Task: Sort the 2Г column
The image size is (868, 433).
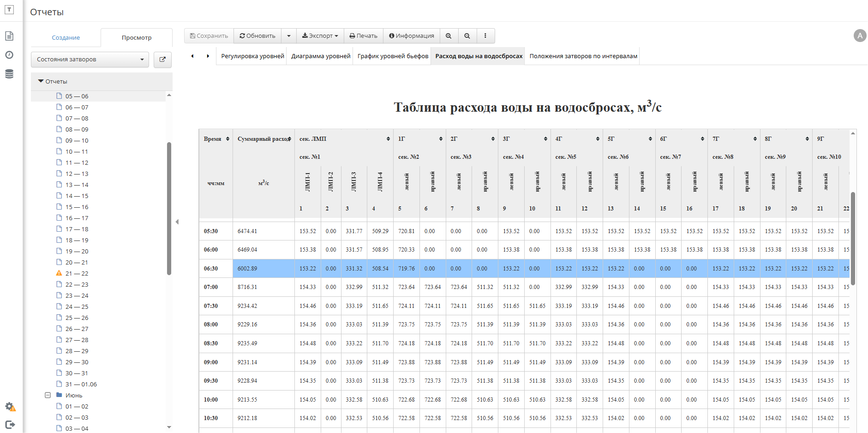Action: click(x=493, y=139)
